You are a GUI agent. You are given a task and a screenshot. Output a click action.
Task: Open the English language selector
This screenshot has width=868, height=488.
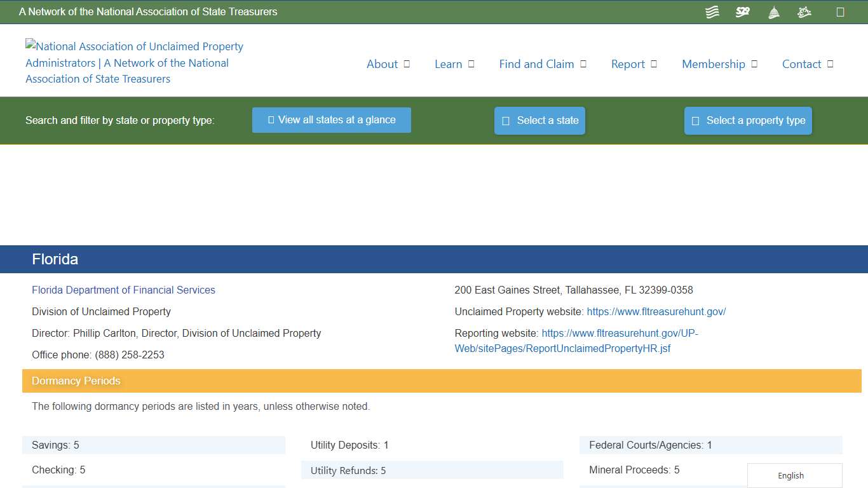click(x=790, y=475)
